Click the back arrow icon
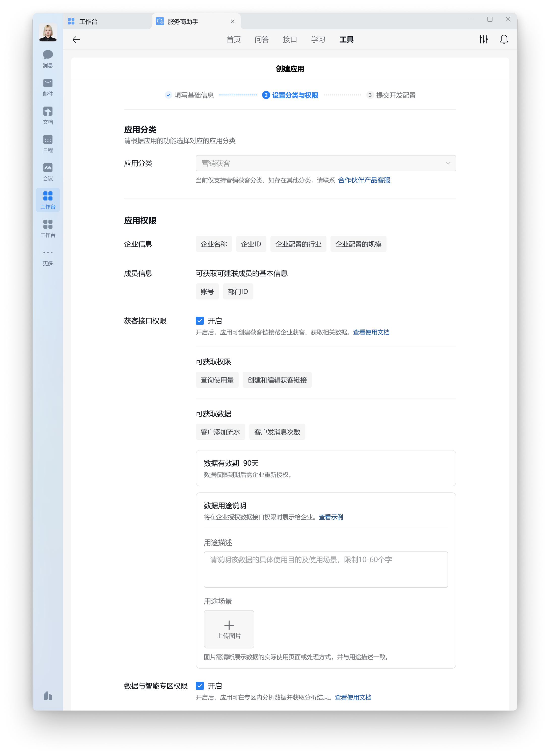Image resolution: width=550 pixels, height=756 pixels. pos(76,40)
